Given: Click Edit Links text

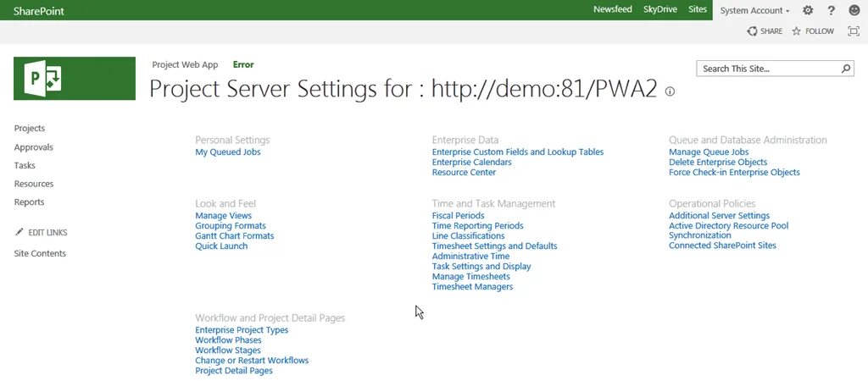Looking at the screenshot, I should (47, 232).
